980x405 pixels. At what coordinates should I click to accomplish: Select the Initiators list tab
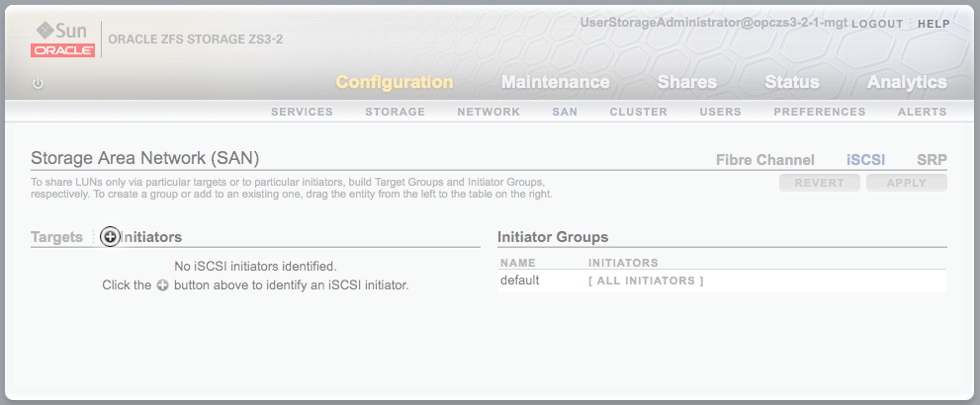click(x=150, y=237)
